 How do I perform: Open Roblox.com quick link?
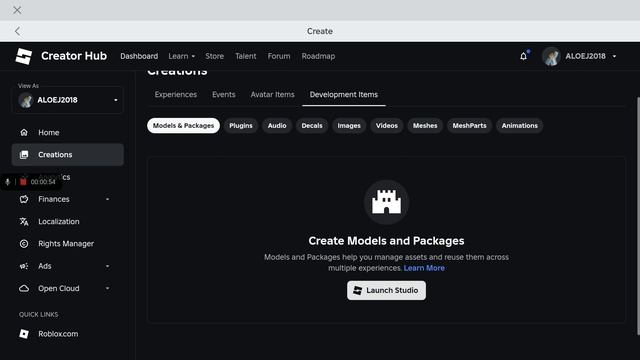pyautogui.click(x=68, y=334)
